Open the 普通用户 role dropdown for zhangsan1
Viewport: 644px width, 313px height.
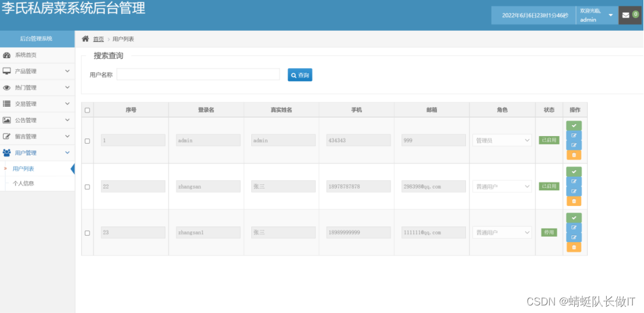pos(502,233)
